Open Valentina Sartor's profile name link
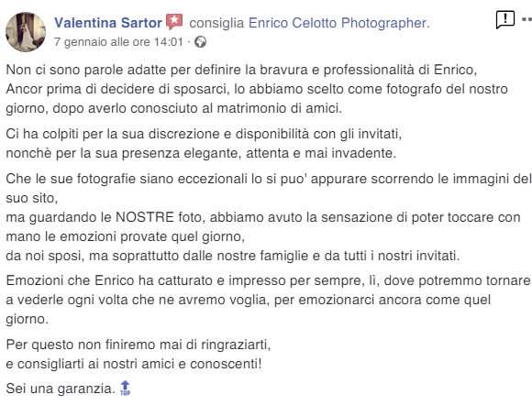 [108, 23]
